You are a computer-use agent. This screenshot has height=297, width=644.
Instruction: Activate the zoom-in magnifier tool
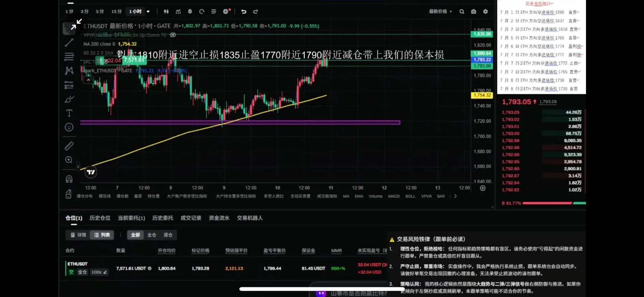pyautogui.click(x=69, y=160)
